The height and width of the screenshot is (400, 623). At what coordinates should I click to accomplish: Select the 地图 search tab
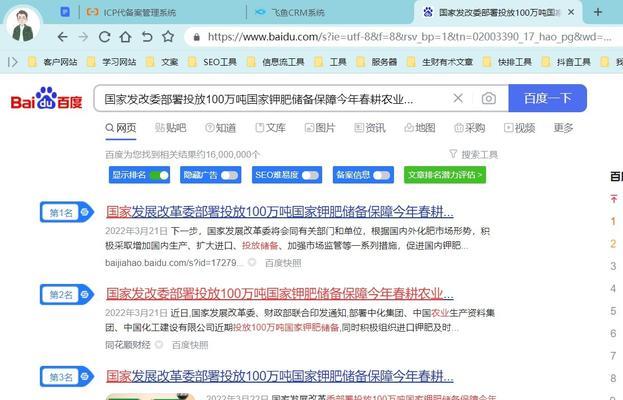420,128
